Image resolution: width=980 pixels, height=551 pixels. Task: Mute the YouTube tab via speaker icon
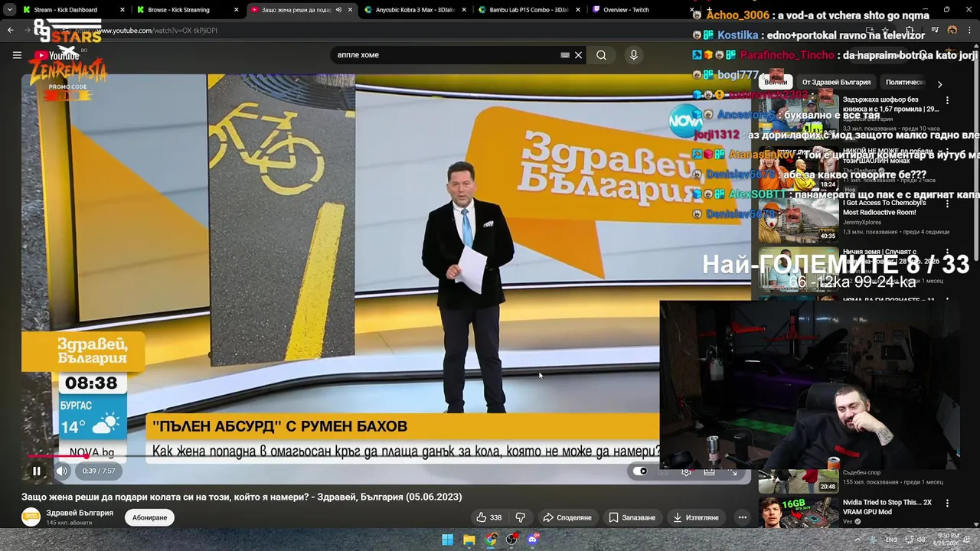point(338,10)
